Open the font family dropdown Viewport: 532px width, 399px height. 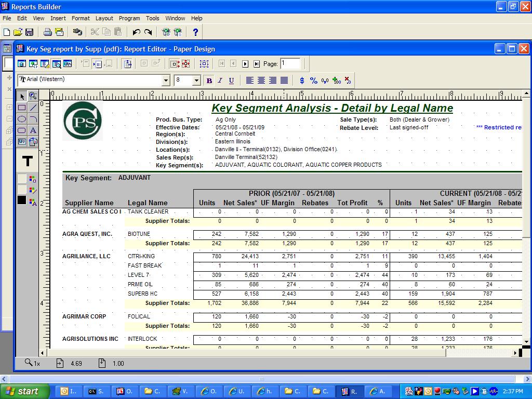coord(166,81)
